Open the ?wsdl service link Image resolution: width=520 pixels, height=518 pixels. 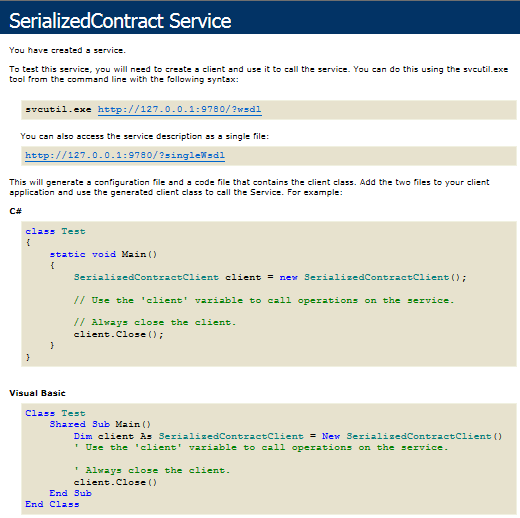180,110
